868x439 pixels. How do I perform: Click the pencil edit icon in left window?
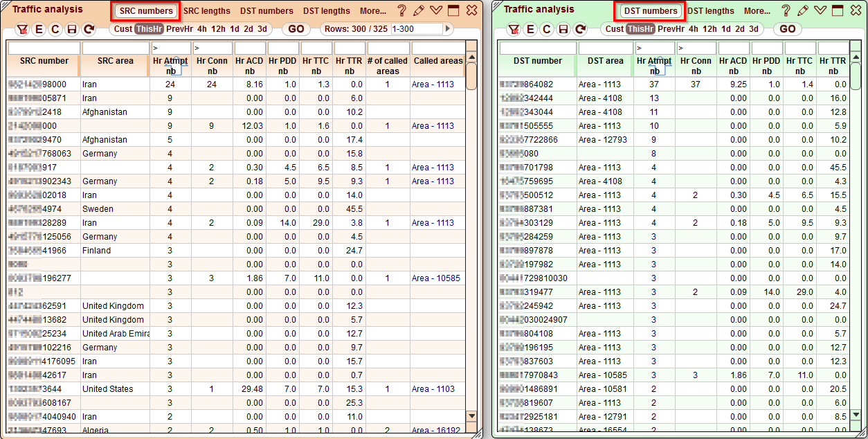click(x=418, y=10)
